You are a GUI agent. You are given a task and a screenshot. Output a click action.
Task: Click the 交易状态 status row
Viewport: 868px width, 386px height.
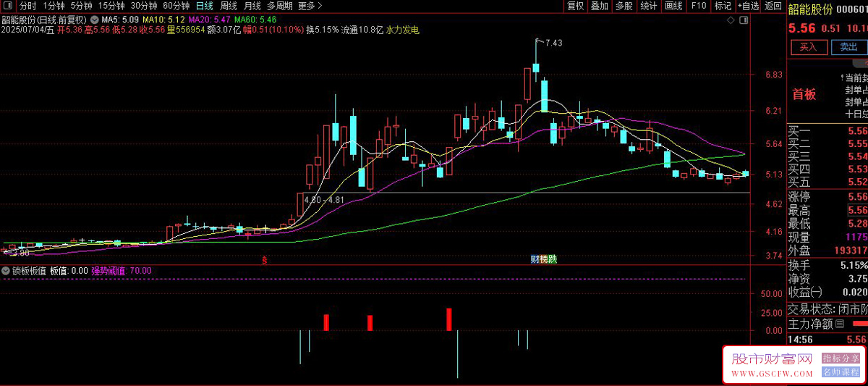point(827,309)
